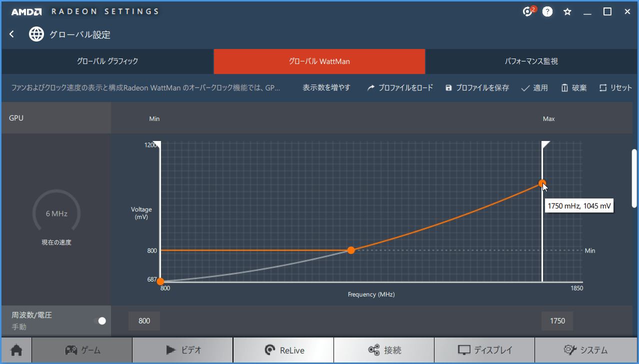Click the Voltage (mV) axis label

(x=141, y=213)
